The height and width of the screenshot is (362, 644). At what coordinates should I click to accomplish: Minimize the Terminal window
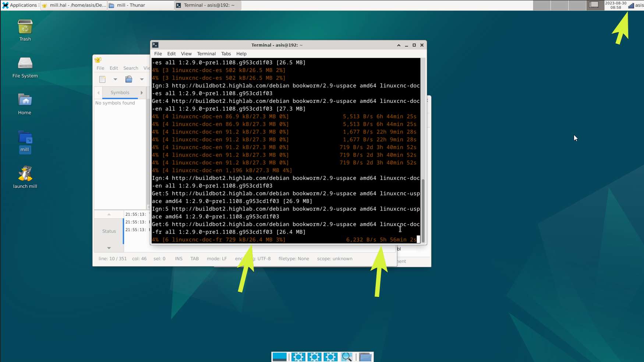coord(406,45)
